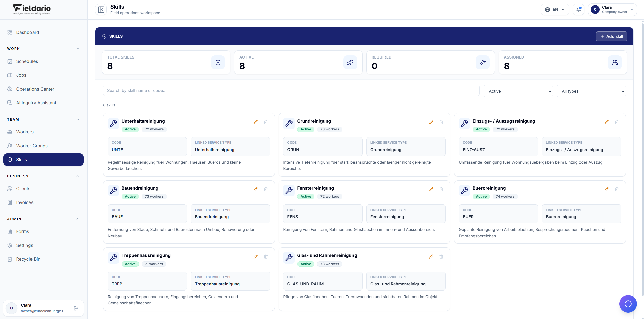Open the notifications bell
The height and width of the screenshot is (319, 644).
click(x=578, y=10)
